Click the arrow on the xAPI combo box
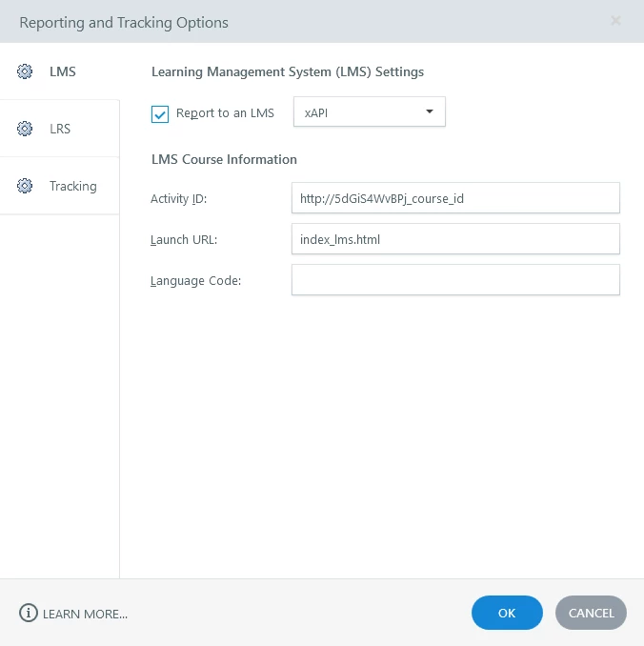644x646 pixels. pyautogui.click(x=430, y=112)
